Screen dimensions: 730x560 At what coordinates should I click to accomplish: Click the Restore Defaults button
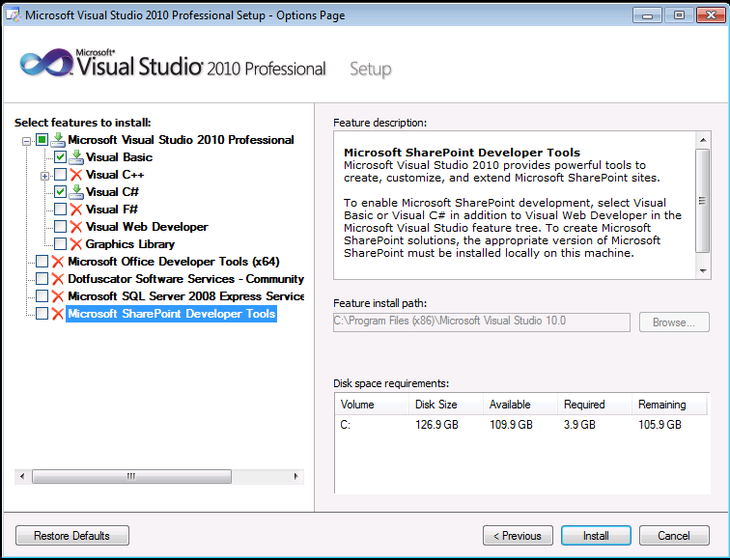72,535
